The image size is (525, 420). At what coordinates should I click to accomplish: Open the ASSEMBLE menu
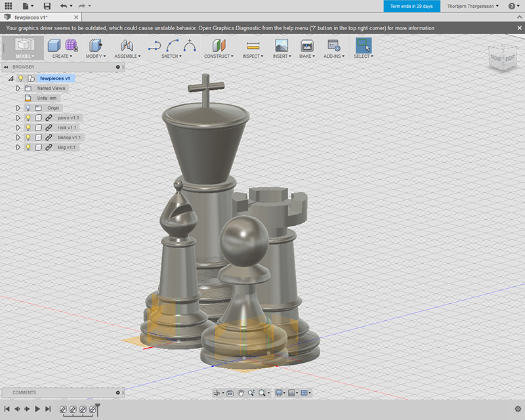point(127,56)
